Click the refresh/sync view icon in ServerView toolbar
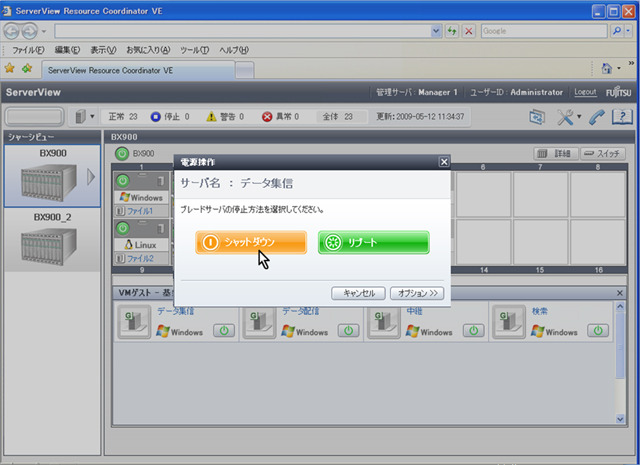 (x=537, y=117)
